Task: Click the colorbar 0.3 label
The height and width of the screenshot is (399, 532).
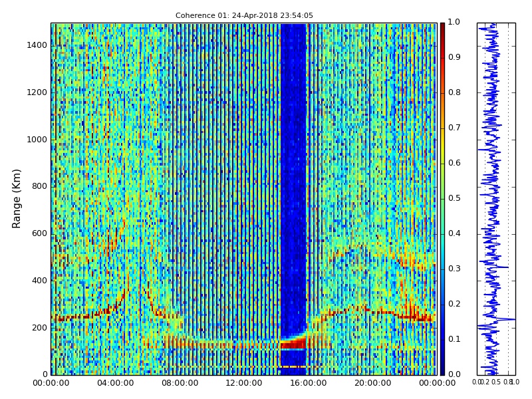Action: pyautogui.click(x=454, y=269)
